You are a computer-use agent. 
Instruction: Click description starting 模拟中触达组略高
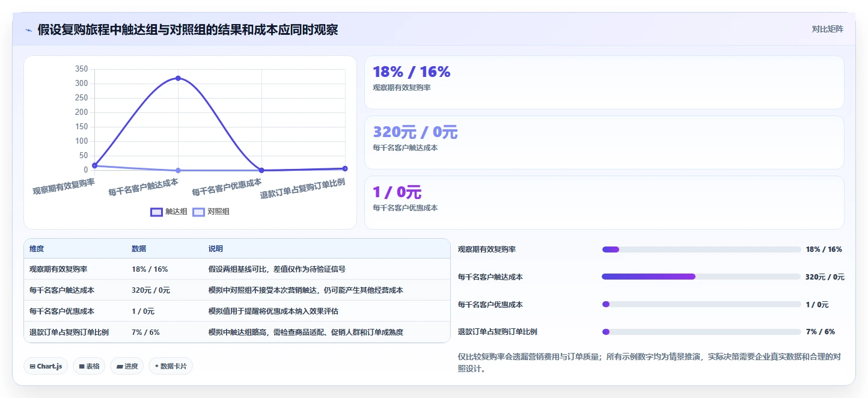[305, 332]
